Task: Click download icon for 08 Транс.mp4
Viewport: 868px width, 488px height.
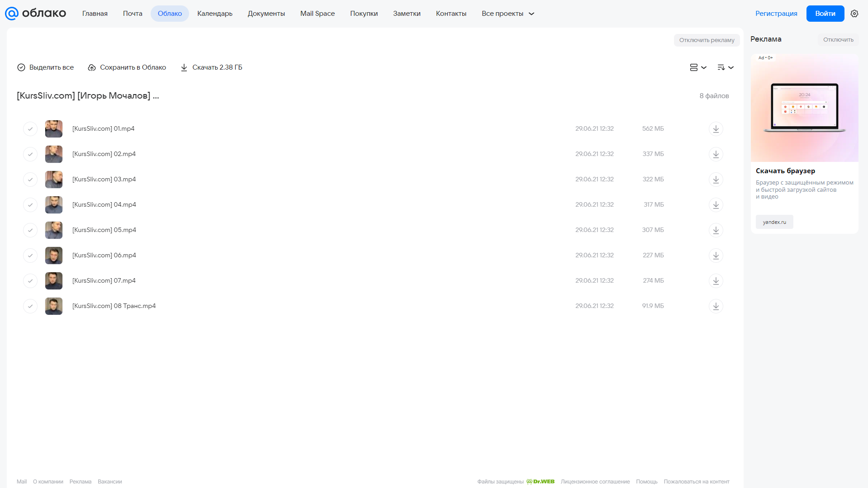Action: tap(716, 306)
